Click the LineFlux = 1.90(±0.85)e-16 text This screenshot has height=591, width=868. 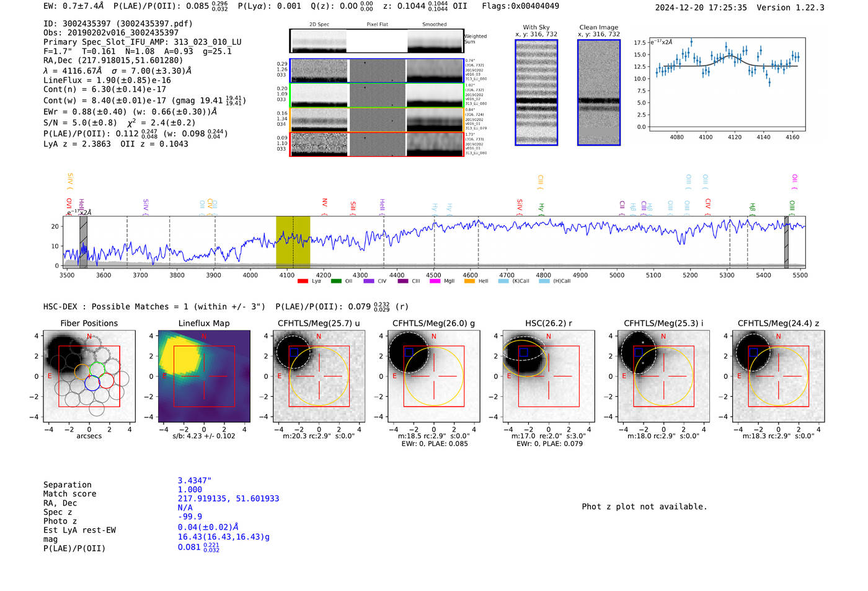107,80
